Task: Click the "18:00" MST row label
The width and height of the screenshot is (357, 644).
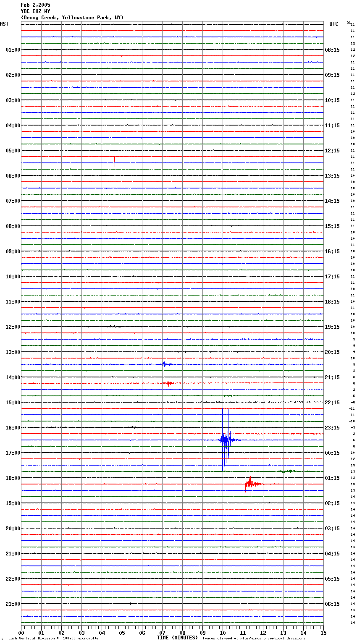Action: coord(13,478)
